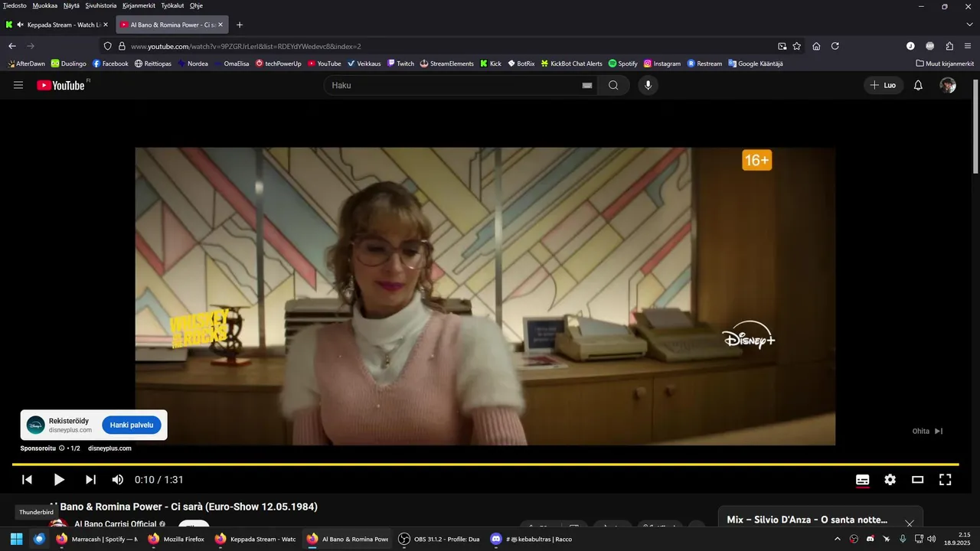Play the video with the play button
This screenshot has height=551, width=980.
[x=59, y=480]
